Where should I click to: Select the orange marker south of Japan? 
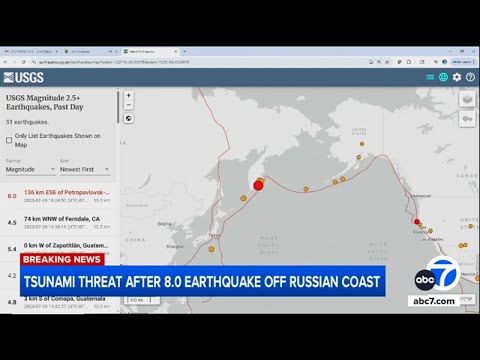(211, 249)
